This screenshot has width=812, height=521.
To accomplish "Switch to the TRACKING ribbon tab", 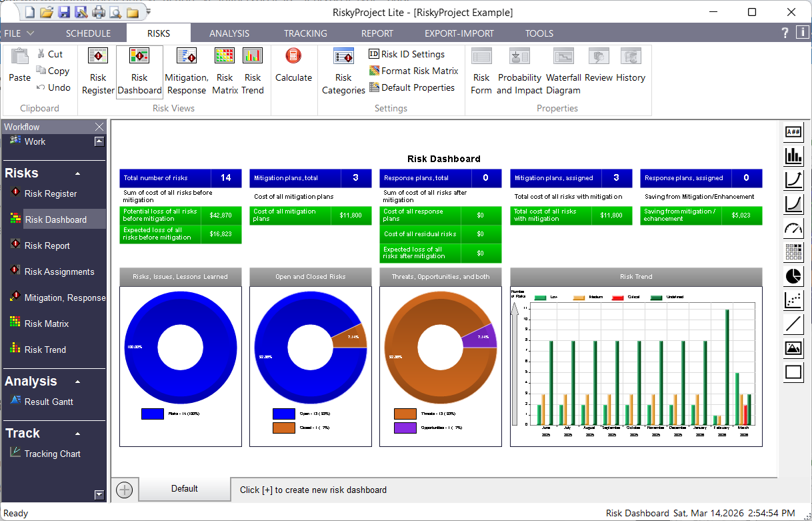I will (305, 33).
